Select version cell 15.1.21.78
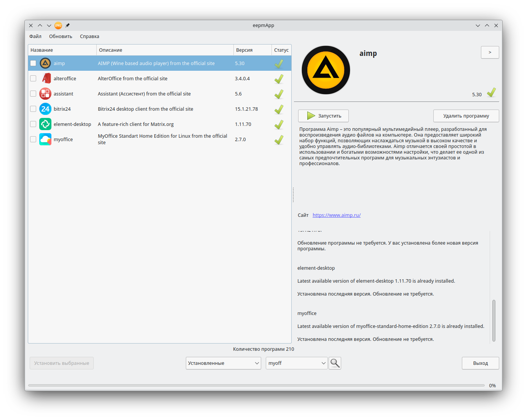527x420 pixels. tap(246, 109)
